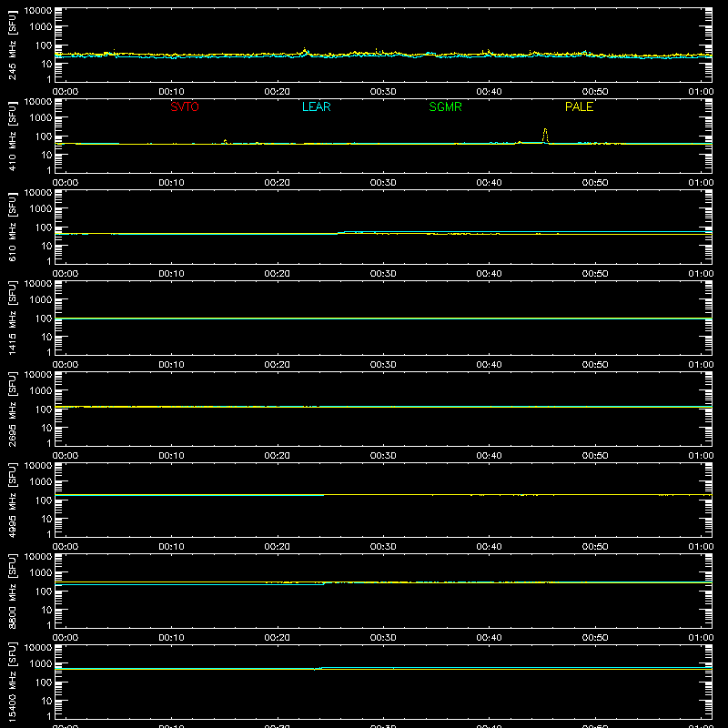Click 00:20 time label below 410 MHz plot
The image size is (728, 728).
(x=278, y=183)
